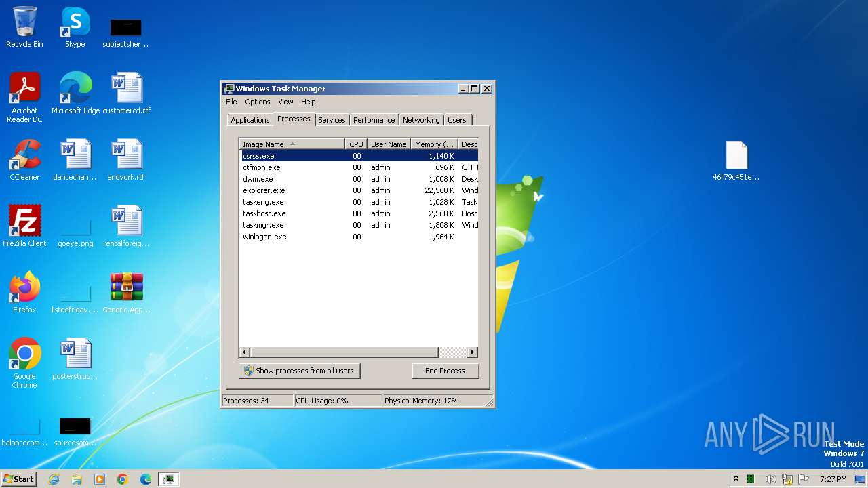Image resolution: width=868 pixels, height=488 pixels.
Task: Open Internet Explorer from taskbar
Action: (54, 479)
